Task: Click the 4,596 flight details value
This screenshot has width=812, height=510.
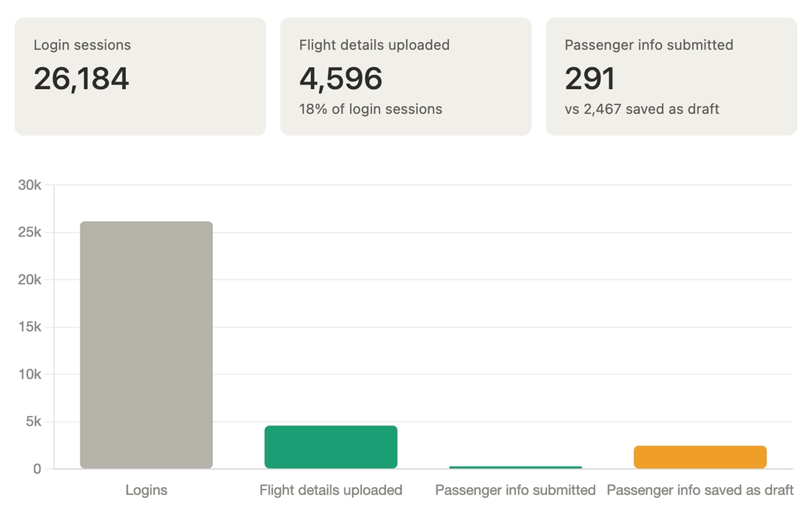Action: [x=341, y=79]
